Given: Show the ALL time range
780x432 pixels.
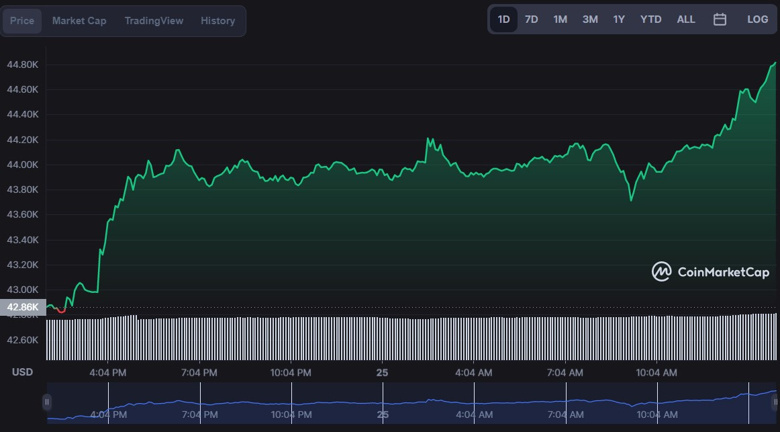Looking at the screenshot, I should pyautogui.click(x=685, y=19).
